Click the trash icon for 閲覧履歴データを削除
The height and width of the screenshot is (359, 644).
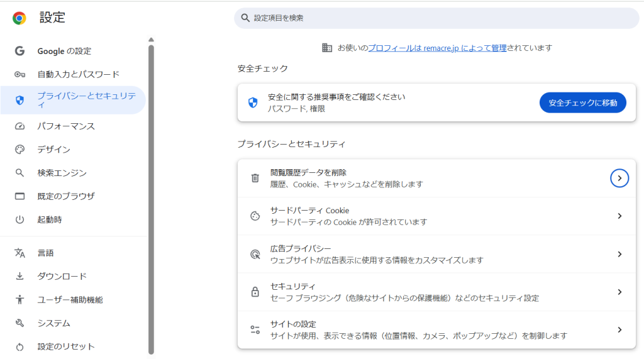coord(255,179)
